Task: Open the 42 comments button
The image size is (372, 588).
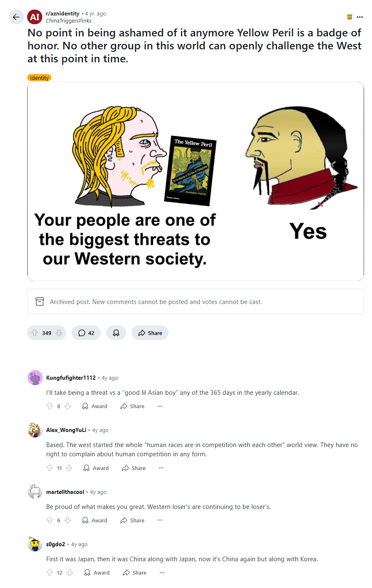Action: [x=86, y=333]
